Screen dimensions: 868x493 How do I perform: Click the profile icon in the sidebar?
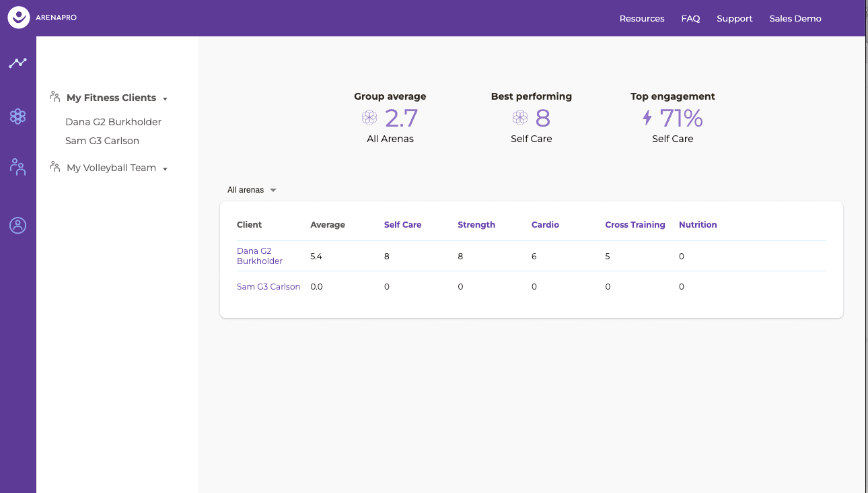(x=17, y=225)
